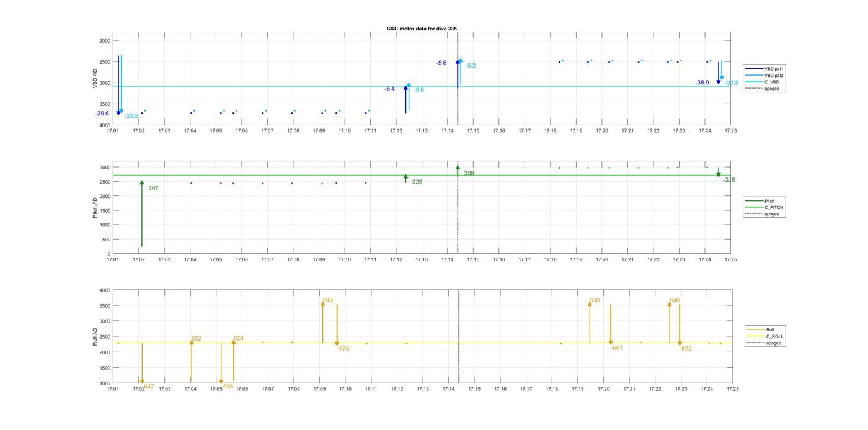The width and height of the screenshot is (868, 430).
Task: Click the '-33.8' VBD value label
Action: (732, 83)
